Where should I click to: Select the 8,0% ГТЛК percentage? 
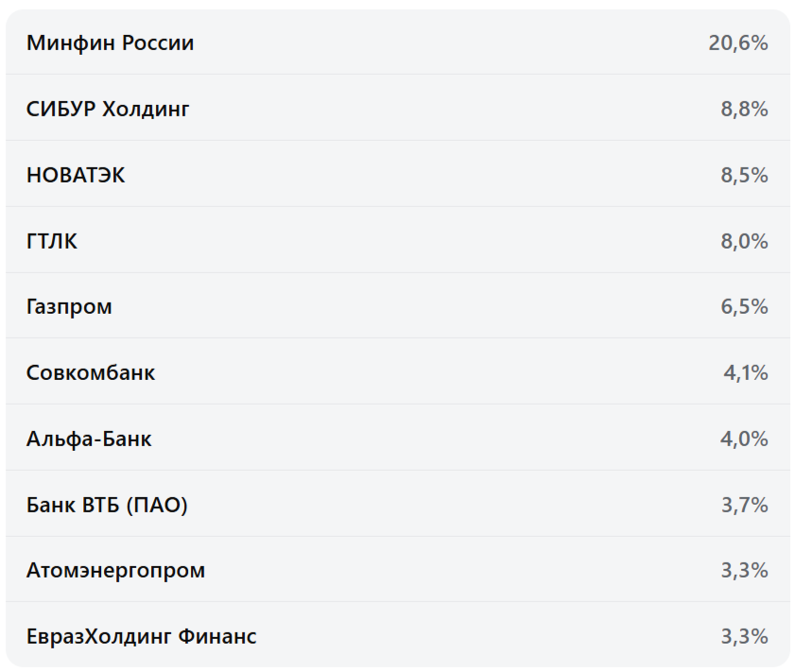pyautogui.click(x=744, y=241)
